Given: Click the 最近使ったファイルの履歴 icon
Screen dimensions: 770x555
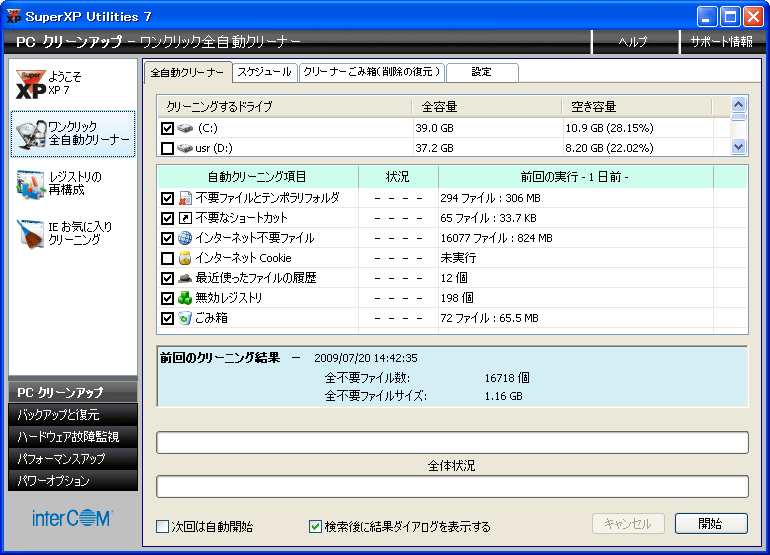Looking at the screenshot, I should coord(185,278).
